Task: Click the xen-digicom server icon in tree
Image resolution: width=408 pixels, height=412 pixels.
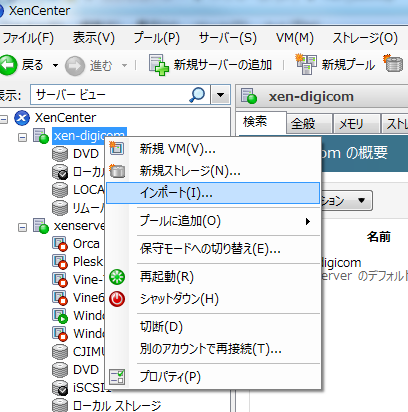Action: pyautogui.click(x=41, y=136)
